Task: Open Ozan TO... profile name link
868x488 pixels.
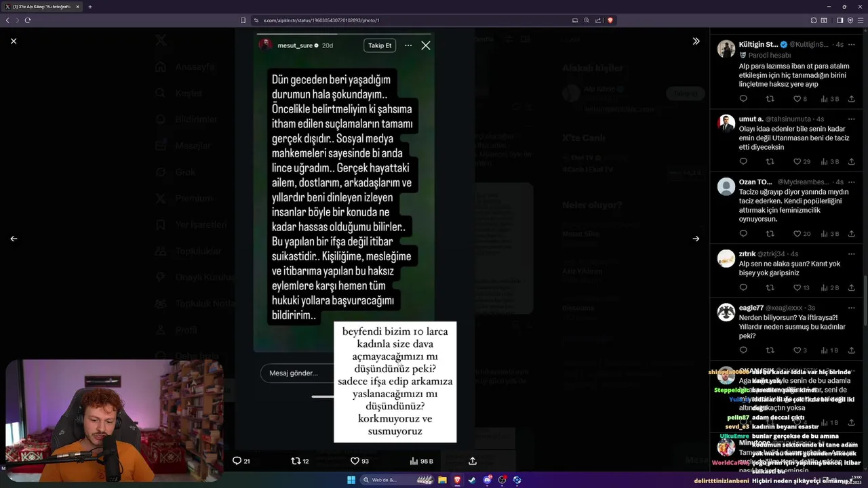Action: (756, 182)
